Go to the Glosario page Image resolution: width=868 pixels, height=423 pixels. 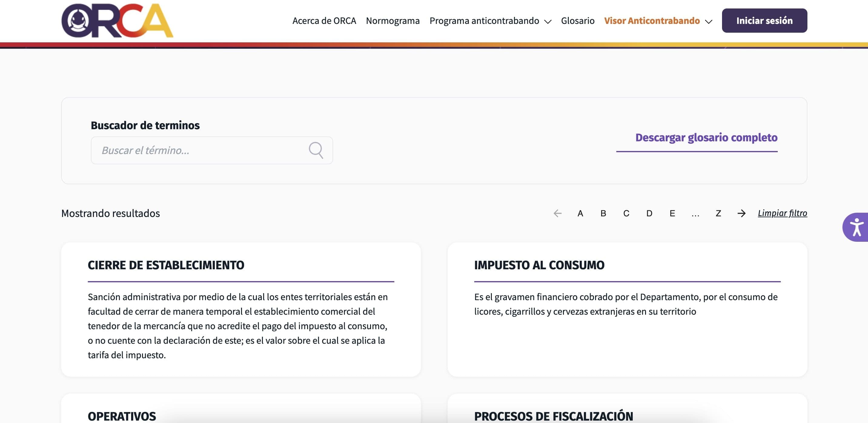tap(578, 21)
